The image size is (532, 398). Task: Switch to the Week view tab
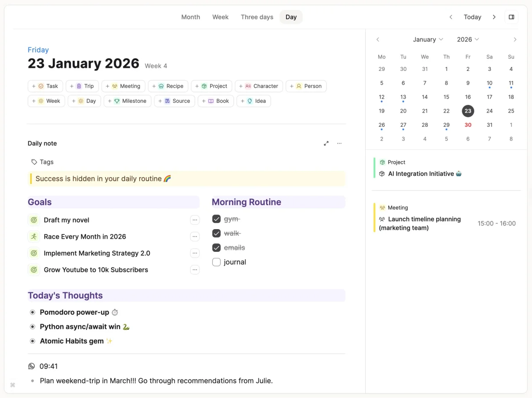click(220, 17)
